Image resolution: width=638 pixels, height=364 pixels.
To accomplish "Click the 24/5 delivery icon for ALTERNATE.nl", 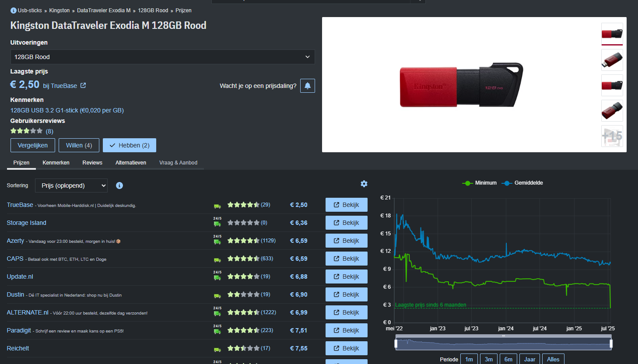I will tap(217, 311).
